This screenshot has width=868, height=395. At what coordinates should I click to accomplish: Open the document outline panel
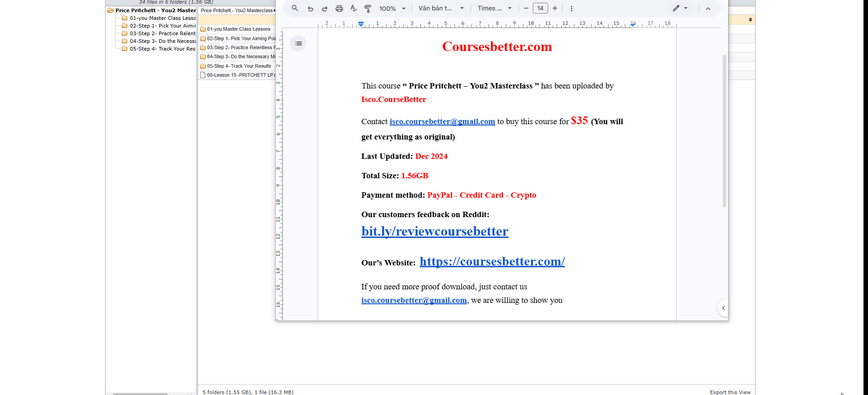(x=298, y=43)
